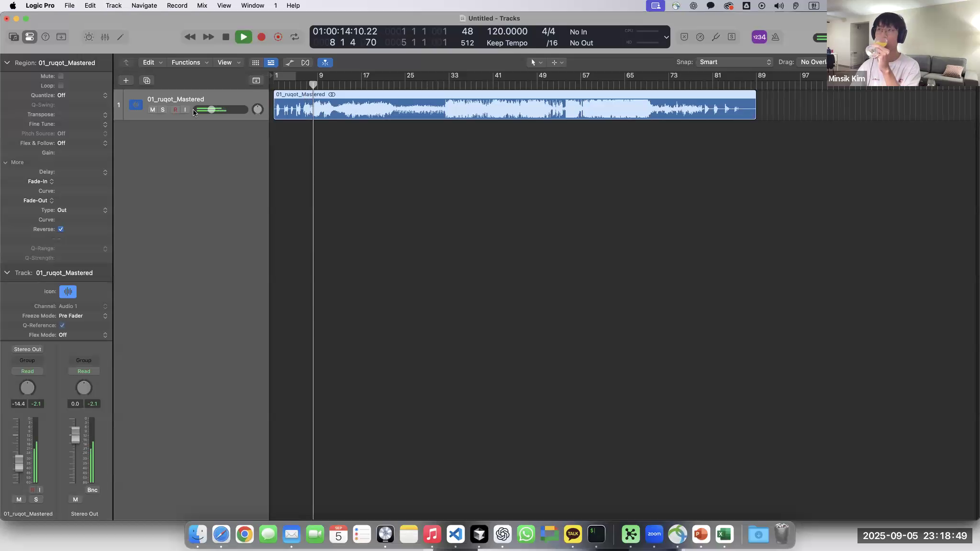Screen dimensions: 980x551
Task: Solo the 01_ruqot_Mastered track header
Action: 163,110
